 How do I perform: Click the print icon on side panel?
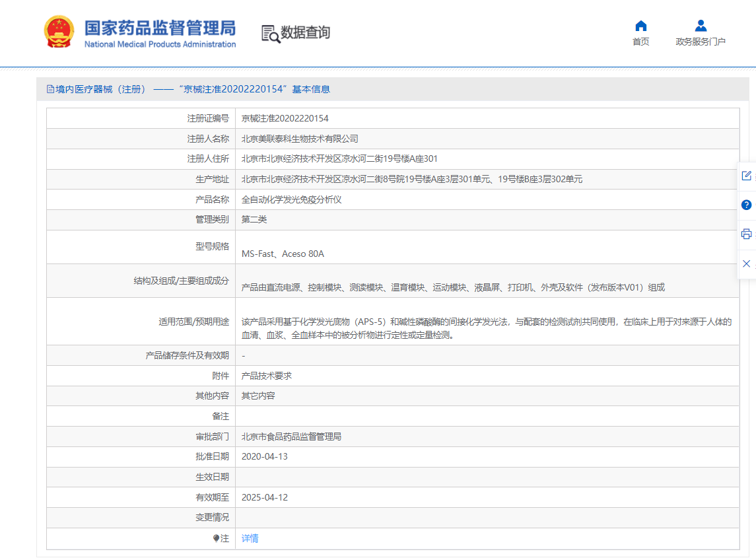(746, 234)
